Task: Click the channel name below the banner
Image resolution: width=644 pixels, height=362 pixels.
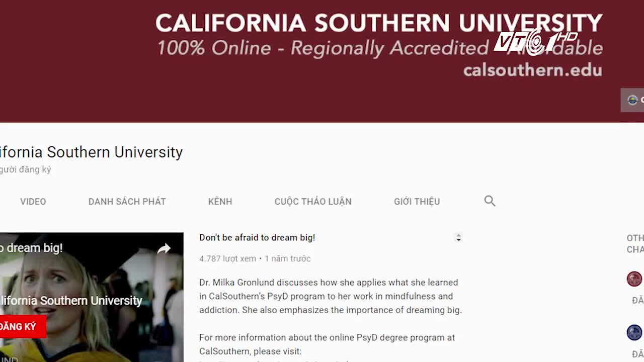Action: coord(91,152)
